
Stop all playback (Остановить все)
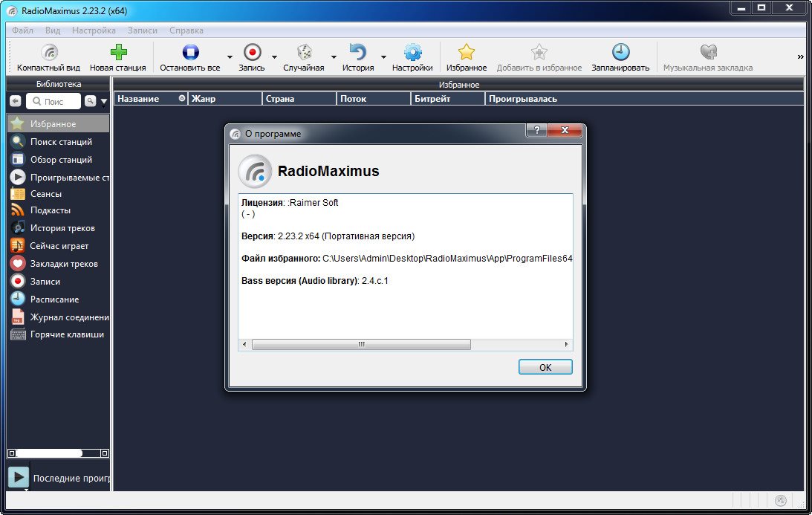tap(190, 57)
